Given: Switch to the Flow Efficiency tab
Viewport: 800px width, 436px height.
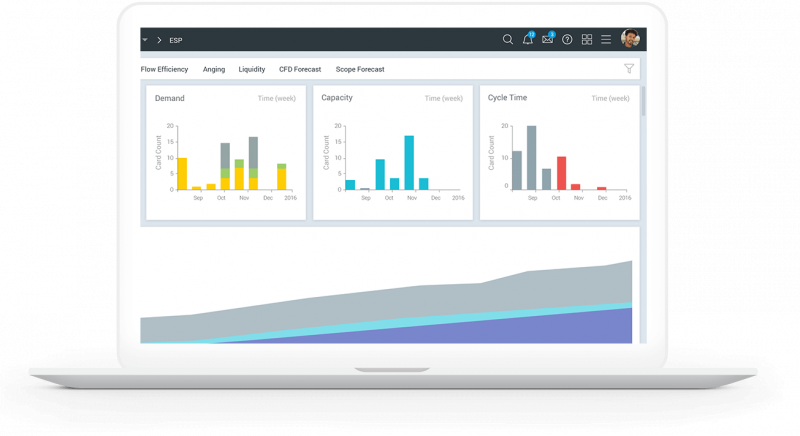Looking at the screenshot, I should coord(164,69).
